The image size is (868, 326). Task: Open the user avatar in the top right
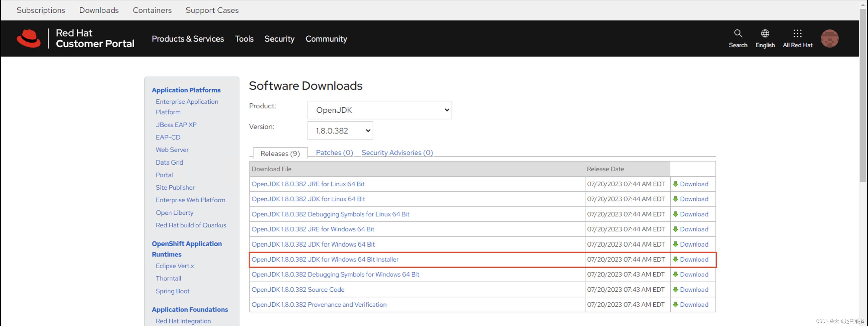pos(830,38)
